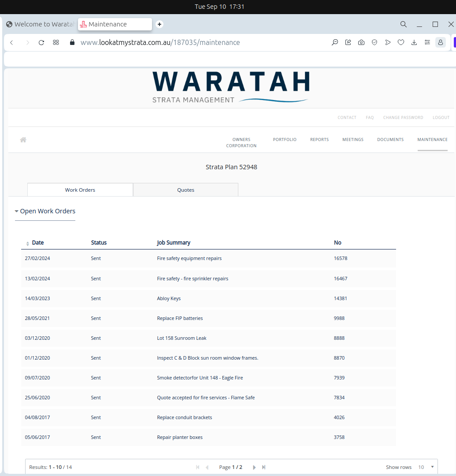Open the Maintenance menu item
The height and width of the screenshot is (476, 456).
[432, 140]
